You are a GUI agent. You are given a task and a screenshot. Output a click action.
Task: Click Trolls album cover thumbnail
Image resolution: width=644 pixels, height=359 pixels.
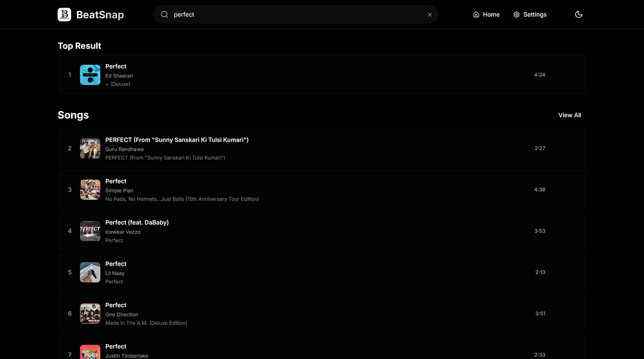(x=90, y=352)
